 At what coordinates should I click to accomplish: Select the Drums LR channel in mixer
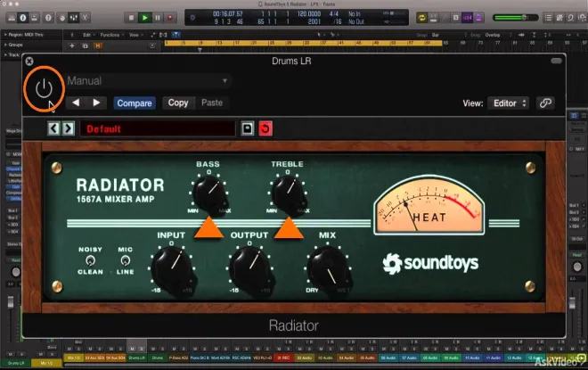[136, 358]
